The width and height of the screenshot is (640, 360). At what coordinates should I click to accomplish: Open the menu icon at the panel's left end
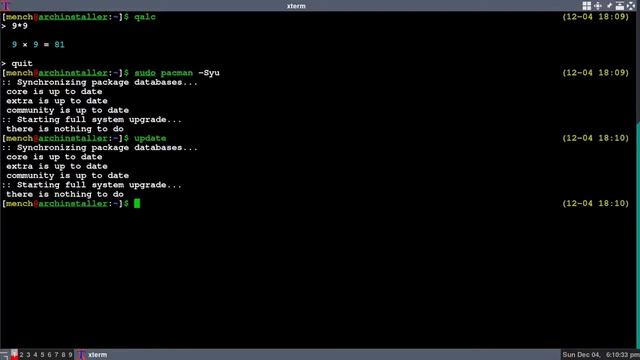tap(4, 355)
